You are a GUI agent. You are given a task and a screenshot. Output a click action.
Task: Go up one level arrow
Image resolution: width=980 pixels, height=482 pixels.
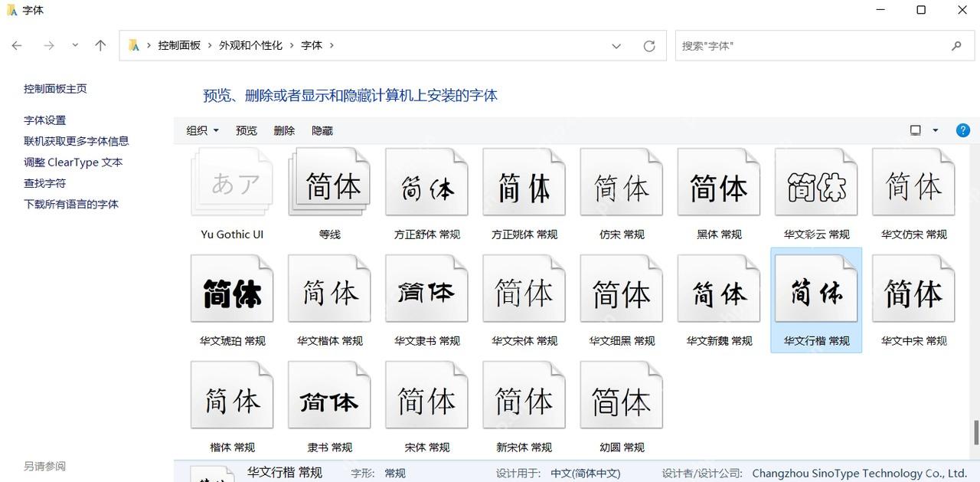tap(100, 46)
